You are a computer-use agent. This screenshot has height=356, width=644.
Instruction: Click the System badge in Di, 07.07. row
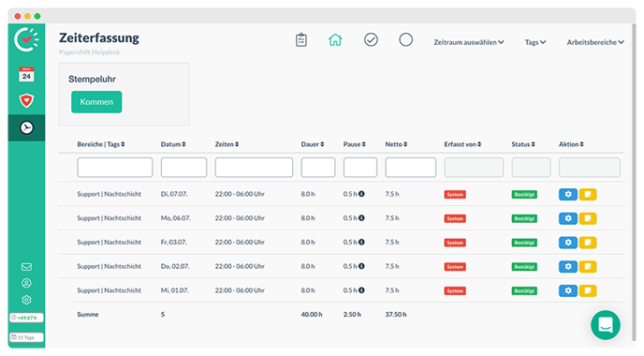[x=455, y=195]
